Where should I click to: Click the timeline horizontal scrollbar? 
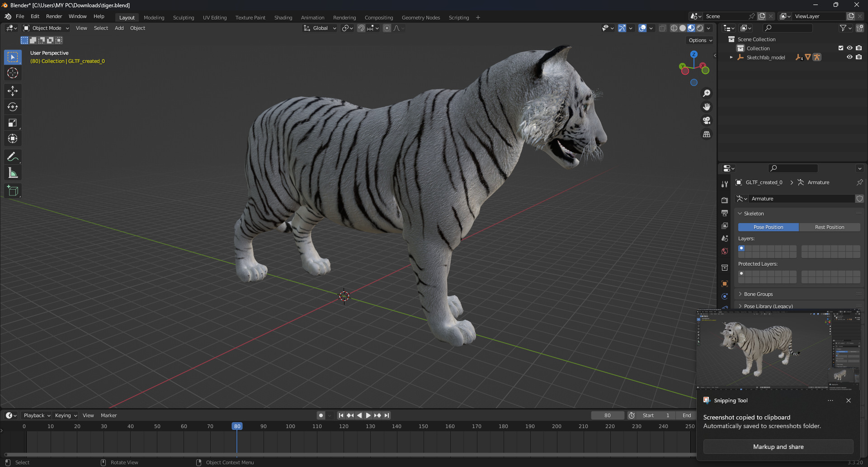coord(350,455)
